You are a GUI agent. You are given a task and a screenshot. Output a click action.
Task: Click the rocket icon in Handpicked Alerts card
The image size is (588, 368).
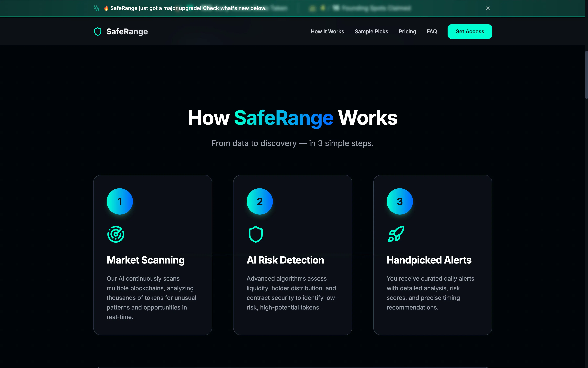coord(396,234)
